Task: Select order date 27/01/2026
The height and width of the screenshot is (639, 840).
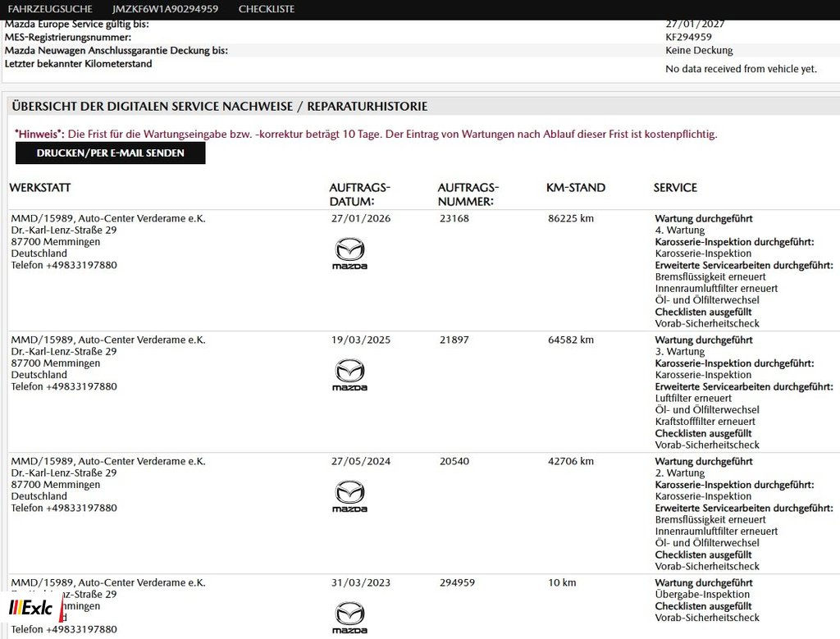Action: pos(361,218)
